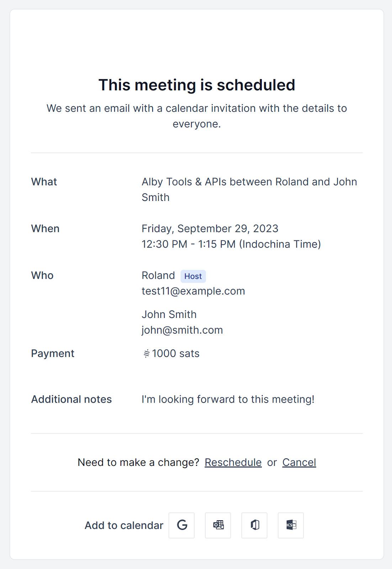The height and width of the screenshot is (569, 392).
Task: Click the host name Roland
Action: 158,275
